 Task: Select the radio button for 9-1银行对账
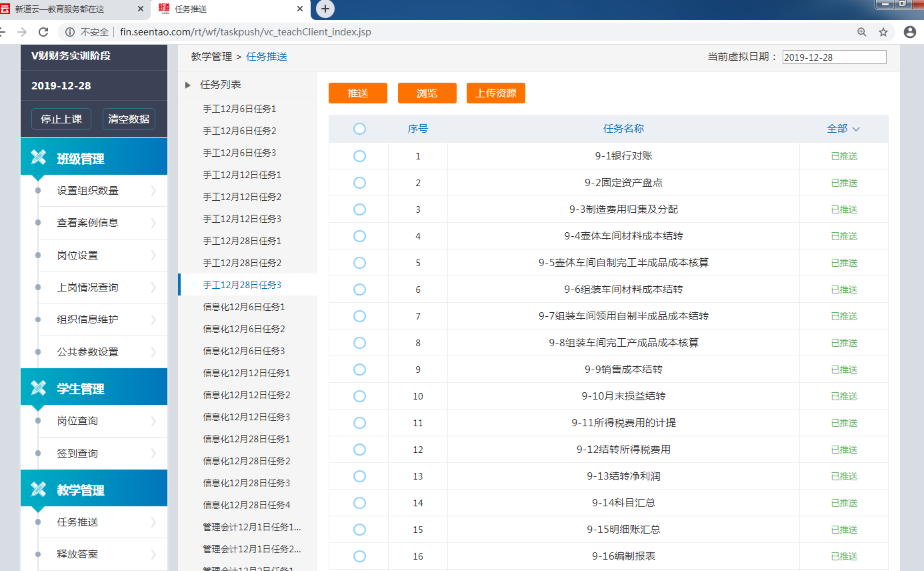pos(359,155)
